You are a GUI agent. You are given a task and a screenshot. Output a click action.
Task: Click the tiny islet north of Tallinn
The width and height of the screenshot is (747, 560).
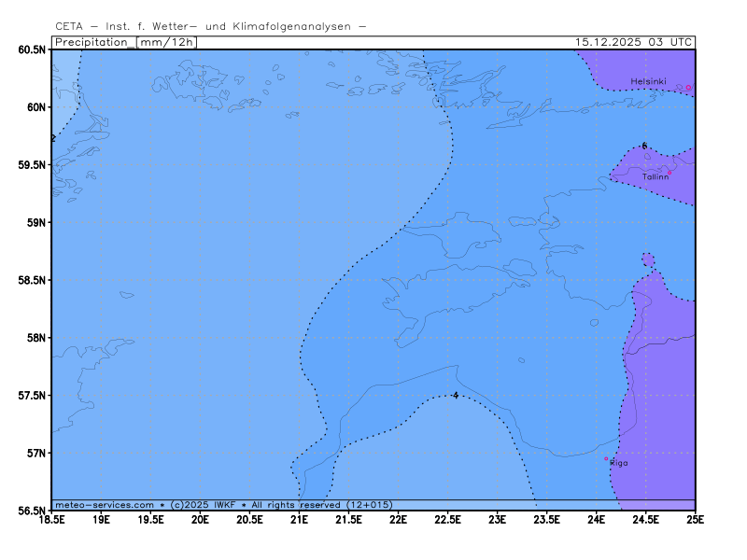647,156
